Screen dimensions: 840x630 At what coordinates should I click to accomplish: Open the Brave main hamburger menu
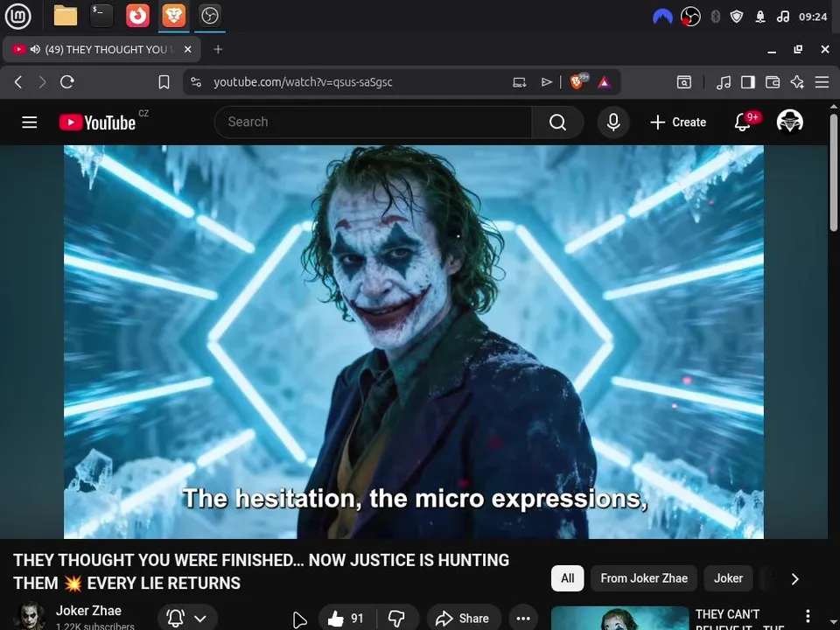(x=822, y=82)
